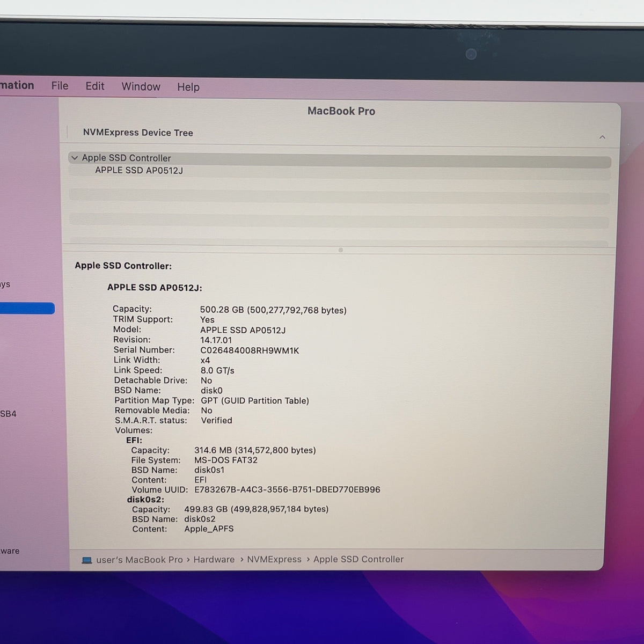The width and height of the screenshot is (644, 644).
Task: Click the serial number C026484008RH9WM1K
Action: [x=250, y=350]
